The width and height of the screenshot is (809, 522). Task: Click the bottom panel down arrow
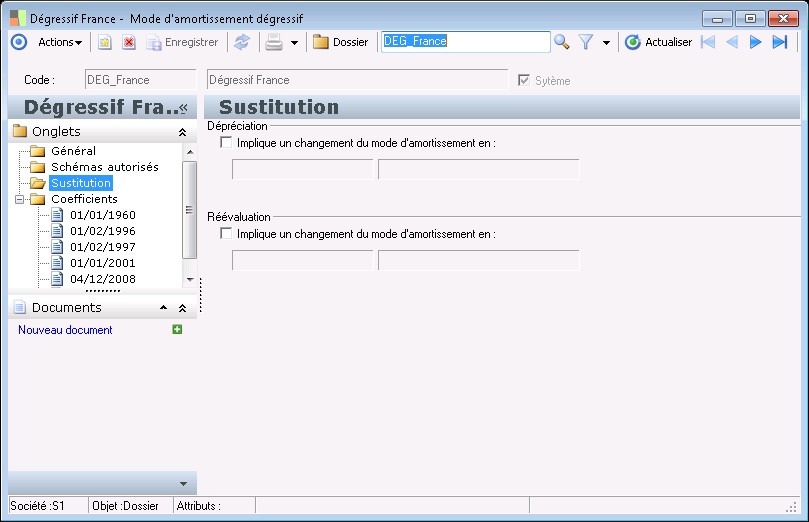pyautogui.click(x=183, y=484)
